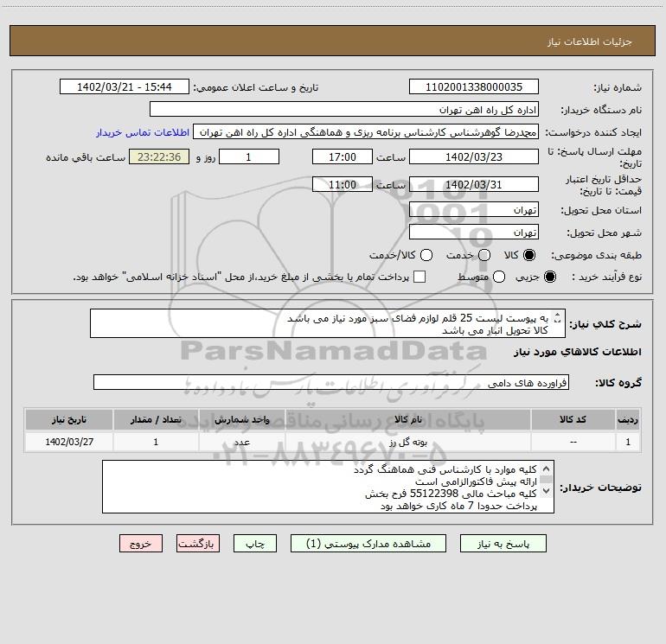Click the delivery province field 'تهران'
The image size is (666, 644).
(474, 210)
